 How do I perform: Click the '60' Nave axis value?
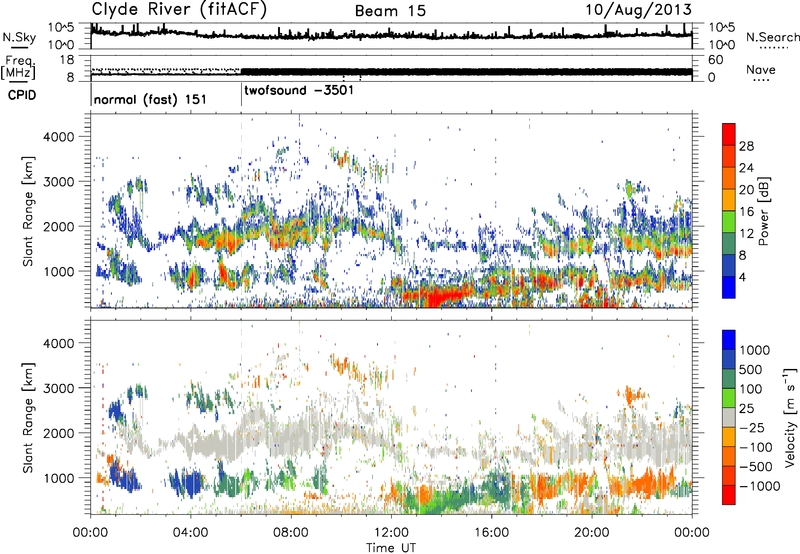(x=715, y=60)
